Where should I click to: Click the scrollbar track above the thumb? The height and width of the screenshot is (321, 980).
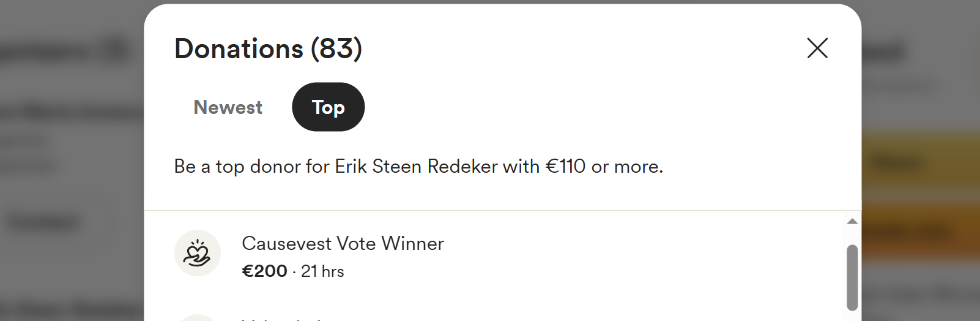pos(852,236)
